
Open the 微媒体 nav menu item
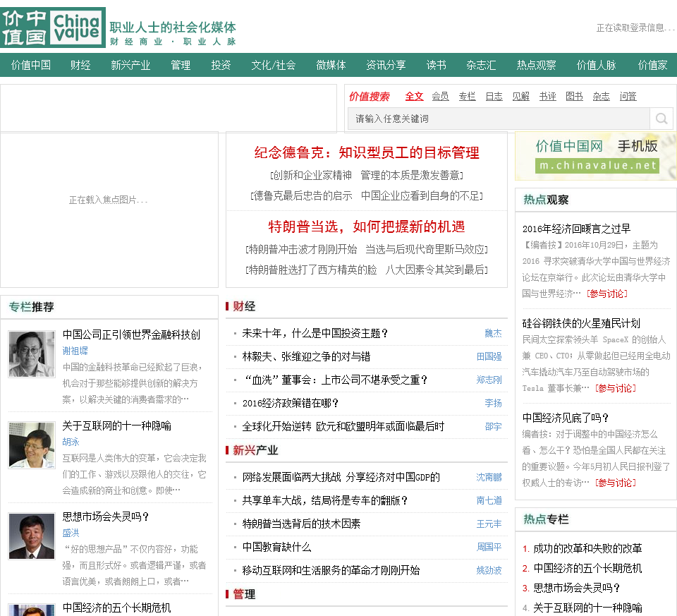pyautogui.click(x=331, y=65)
